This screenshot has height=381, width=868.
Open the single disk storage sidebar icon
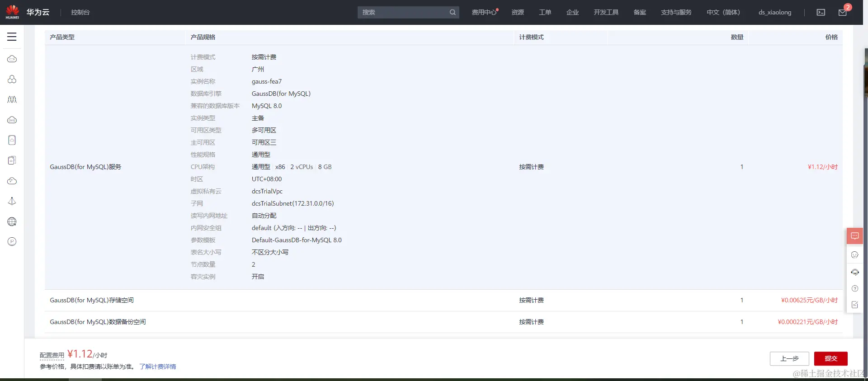12,140
